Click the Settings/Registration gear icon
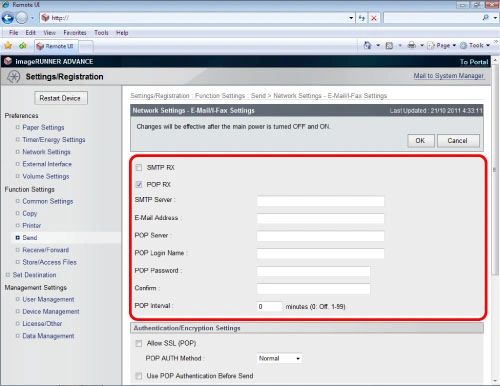Image resolution: width=500 pixels, height=386 pixels. pos(14,77)
